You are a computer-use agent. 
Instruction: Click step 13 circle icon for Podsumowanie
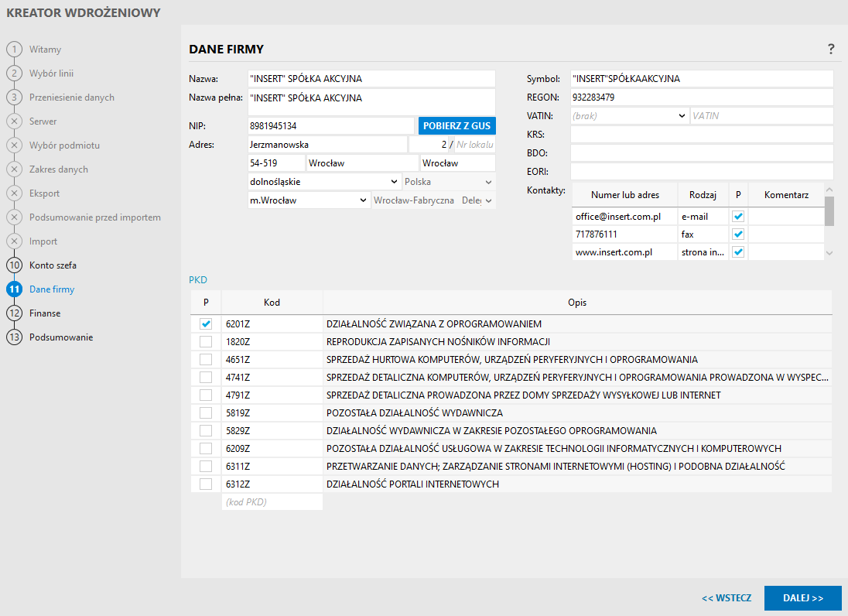click(x=15, y=337)
